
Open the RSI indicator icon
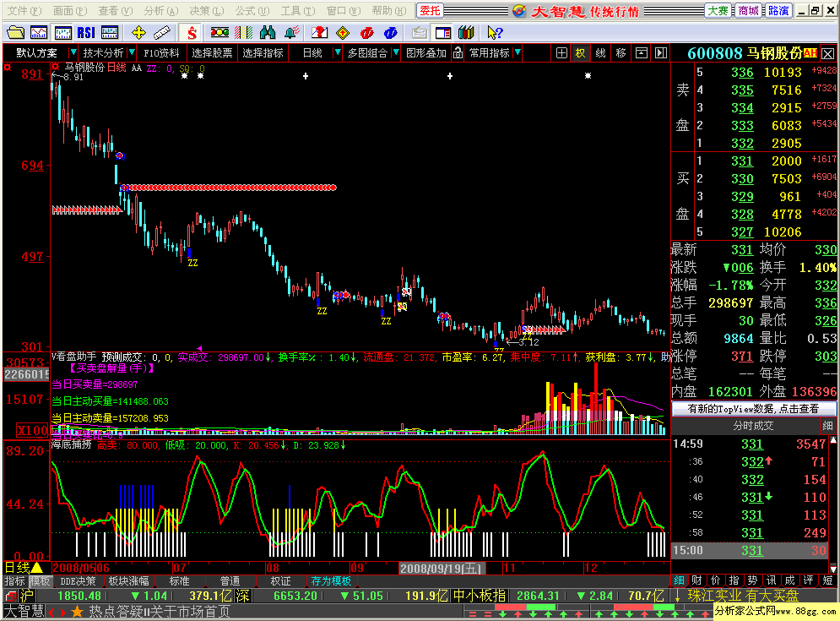[86, 33]
